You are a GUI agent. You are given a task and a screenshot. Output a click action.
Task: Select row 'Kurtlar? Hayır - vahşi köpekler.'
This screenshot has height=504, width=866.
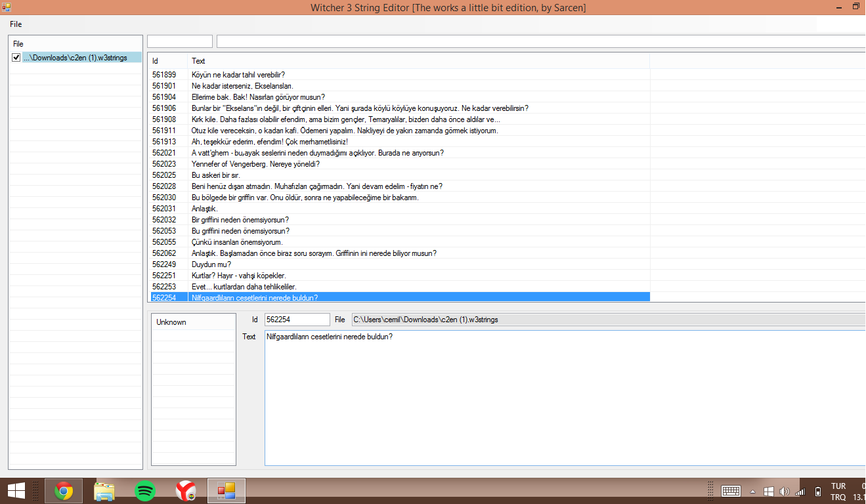[399, 276]
